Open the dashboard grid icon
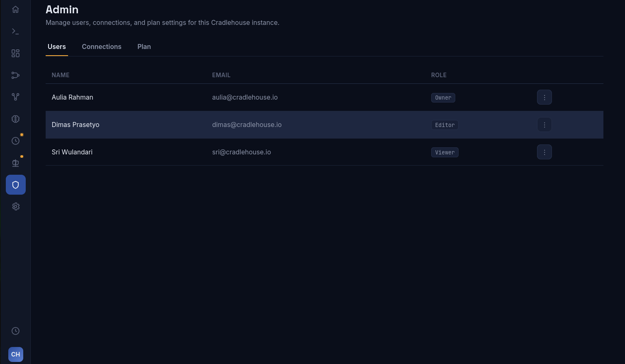This screenshot has height=364, width=625. [15, 53]
